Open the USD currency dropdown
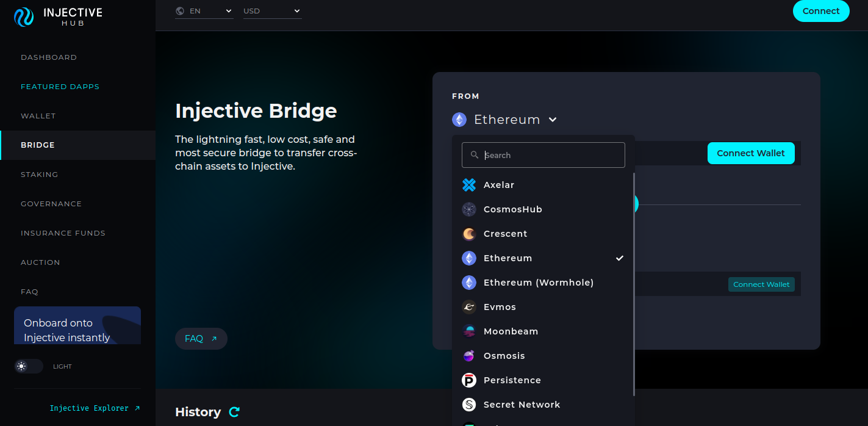 [x=272, y=11]
